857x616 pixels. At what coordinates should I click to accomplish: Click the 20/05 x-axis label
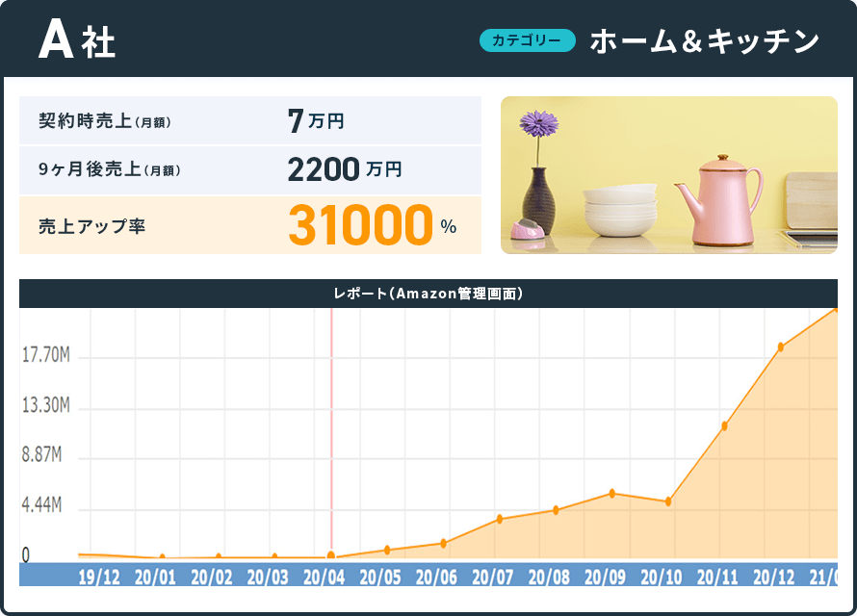[x=380, y=577]
